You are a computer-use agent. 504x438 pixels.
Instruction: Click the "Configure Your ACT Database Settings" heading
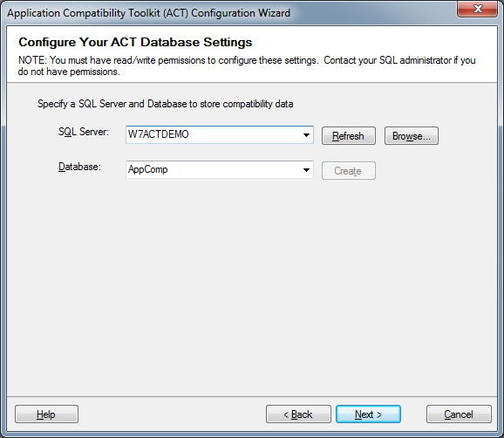[135, 42]
